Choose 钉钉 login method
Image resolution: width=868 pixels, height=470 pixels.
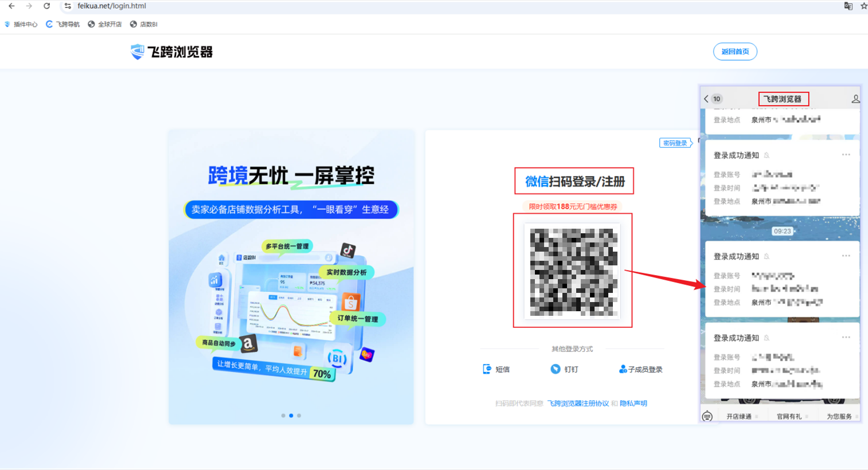tap(564, 369)
